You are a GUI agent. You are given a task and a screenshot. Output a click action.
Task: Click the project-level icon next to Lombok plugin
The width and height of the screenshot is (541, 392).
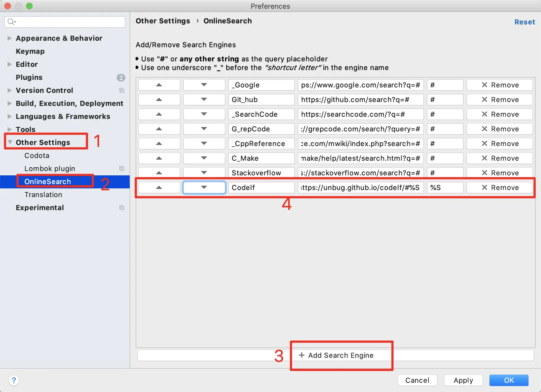point(122,169)
